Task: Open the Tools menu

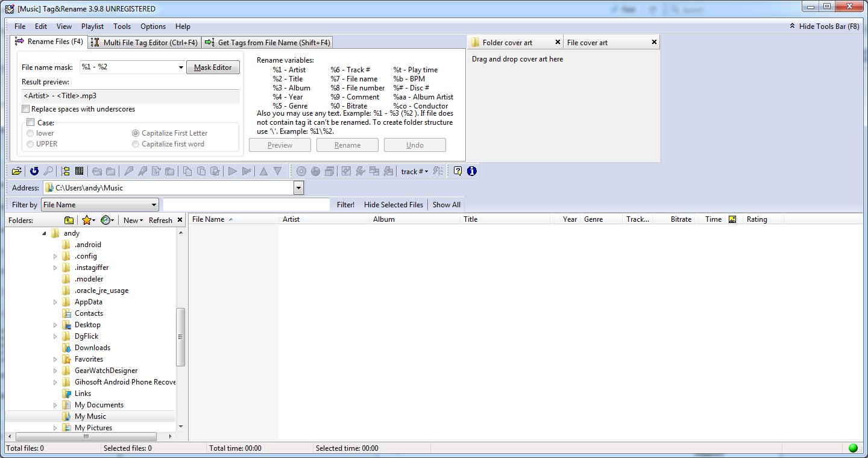Action: (122, 27)
